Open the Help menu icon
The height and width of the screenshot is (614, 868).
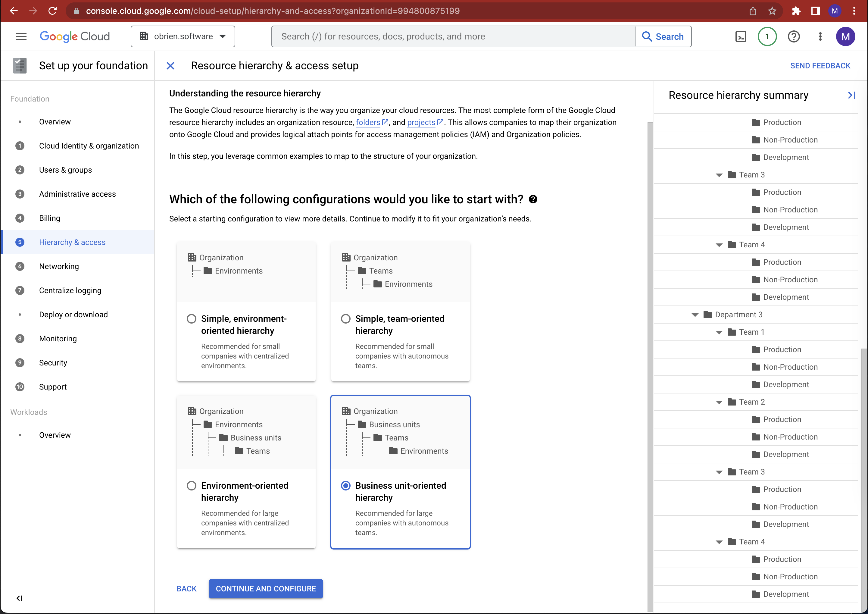[x=794, y=36]
